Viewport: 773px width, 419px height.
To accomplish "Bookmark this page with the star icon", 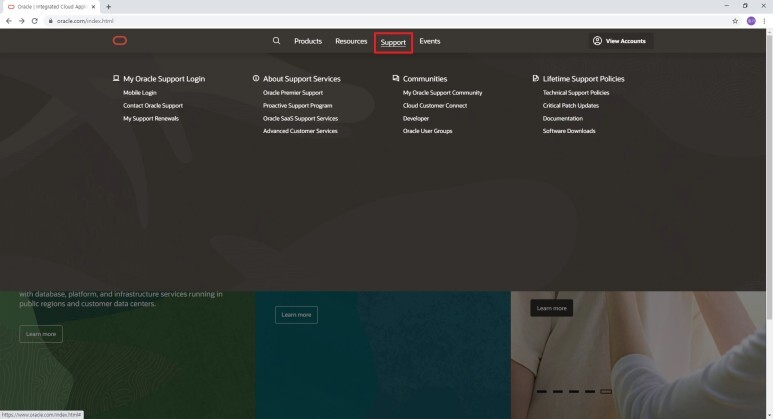I will 735,21.
